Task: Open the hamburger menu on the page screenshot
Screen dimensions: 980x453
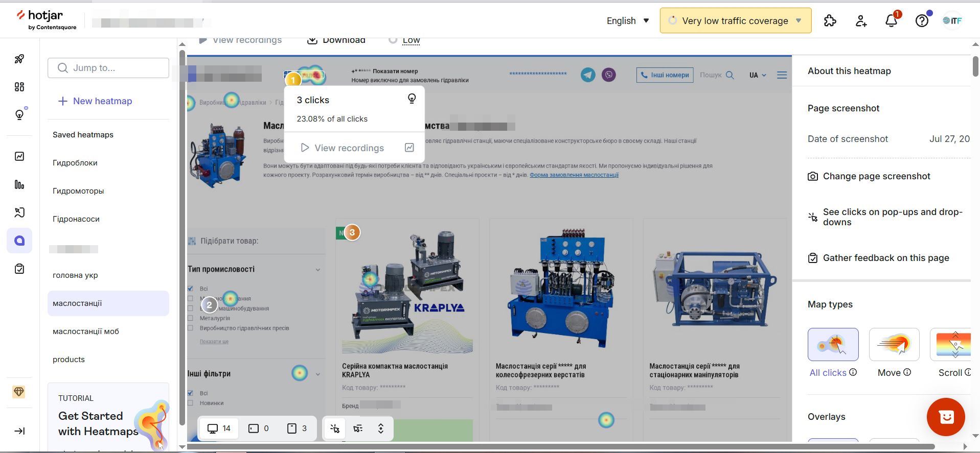Action: (x=782, y=75)
